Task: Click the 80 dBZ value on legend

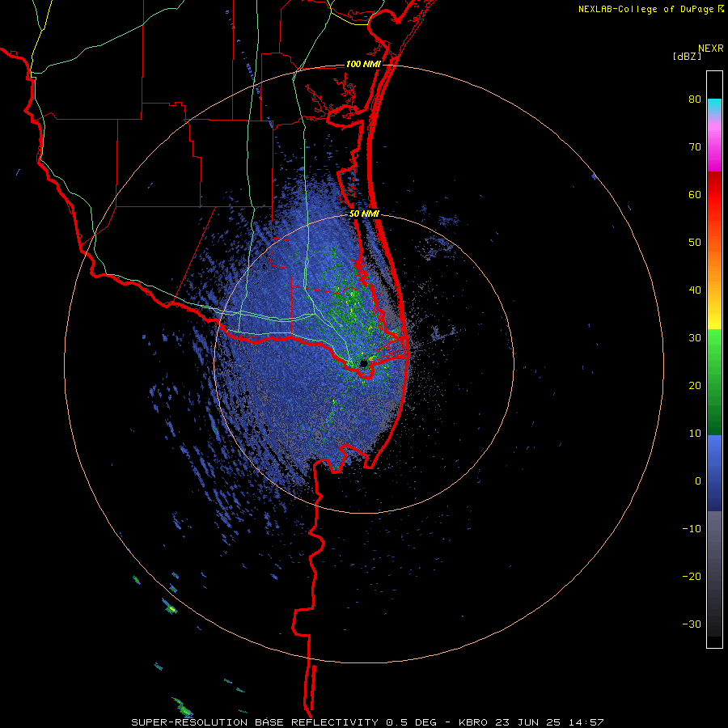Action: tap(695, 99)
